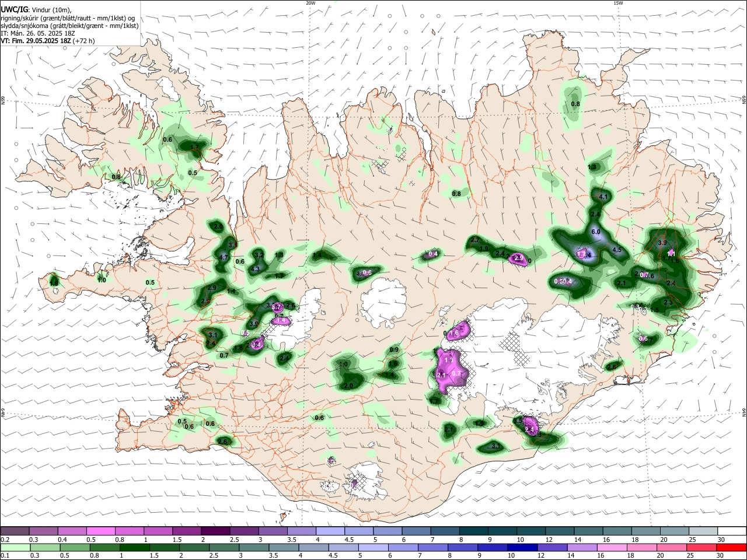747x560 pixels.
Task: Click the 'slydda/snjókoma' legend description line
Action: pos(69,26)
